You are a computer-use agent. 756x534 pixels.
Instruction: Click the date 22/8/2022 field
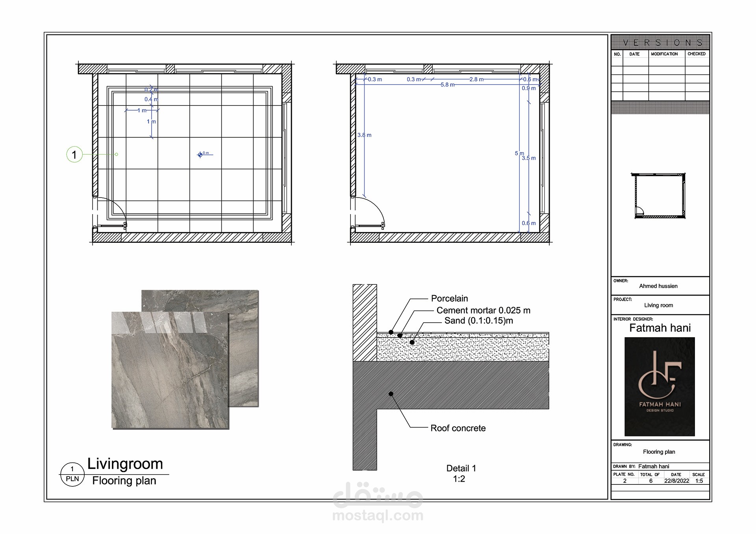676,481
